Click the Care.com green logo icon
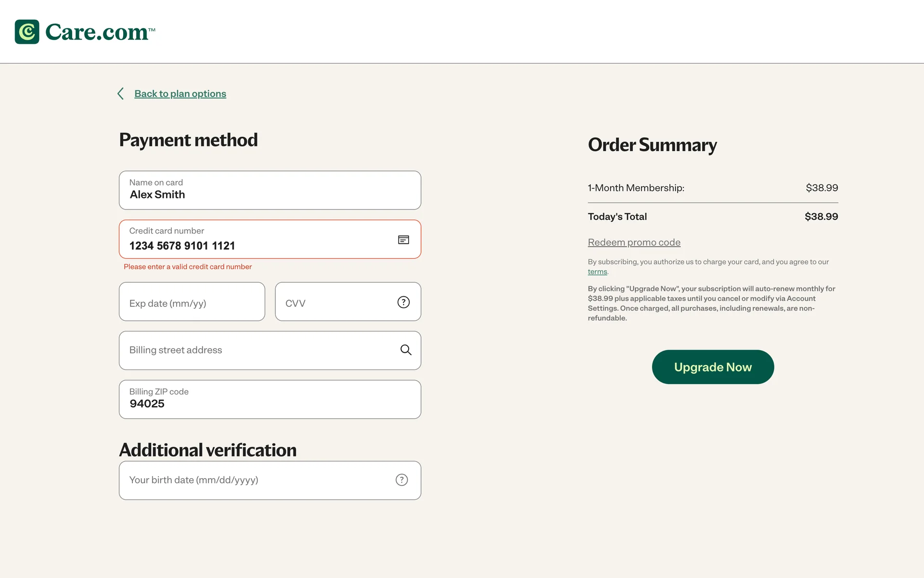 27,32
